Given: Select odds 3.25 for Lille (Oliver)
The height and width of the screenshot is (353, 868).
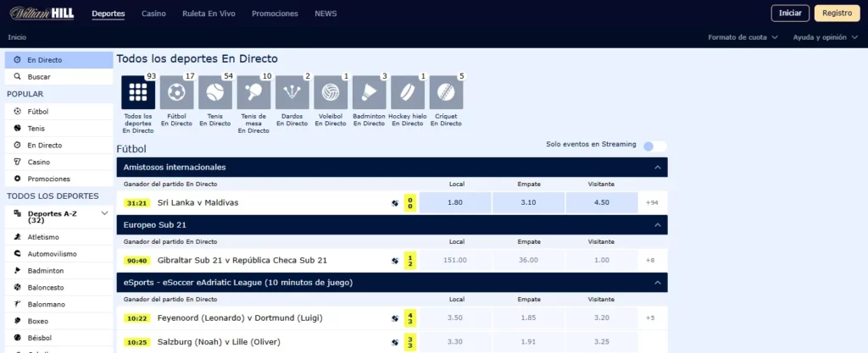Looking at the screenshot, I should tap(602, 342).
